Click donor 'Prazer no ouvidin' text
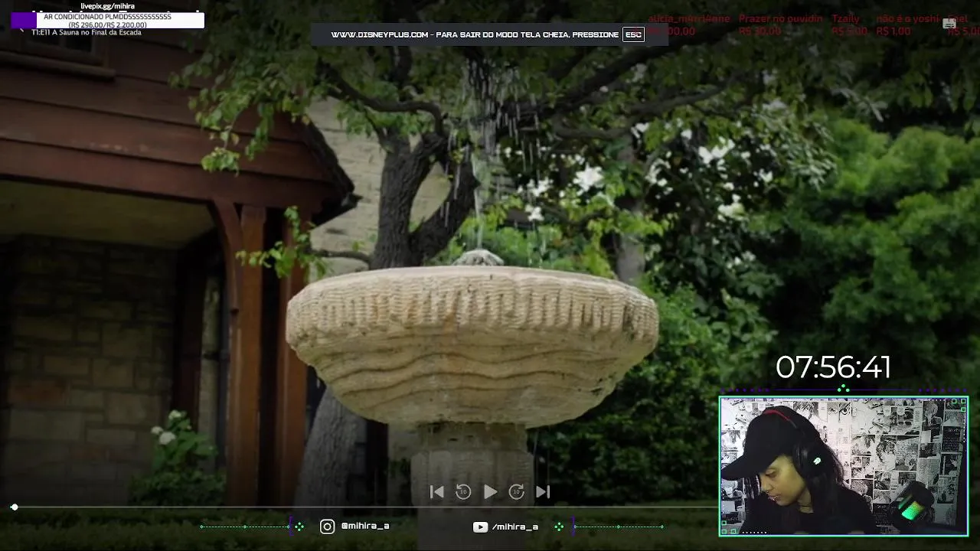The image size is (980, 551). 781,18
